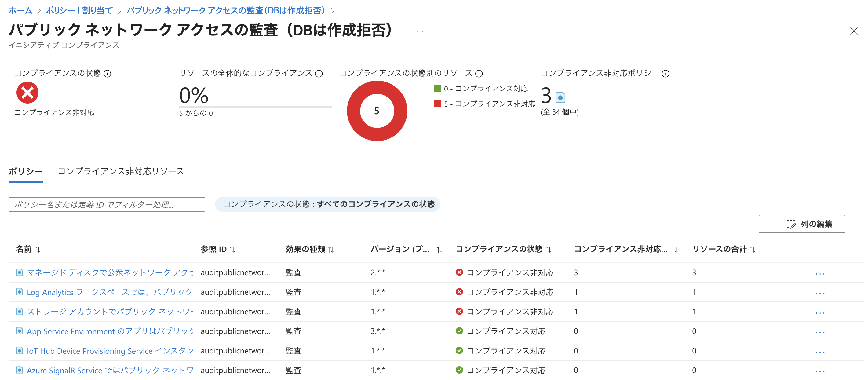Switch to コンプライアンス非対応リソース tab

121,171
